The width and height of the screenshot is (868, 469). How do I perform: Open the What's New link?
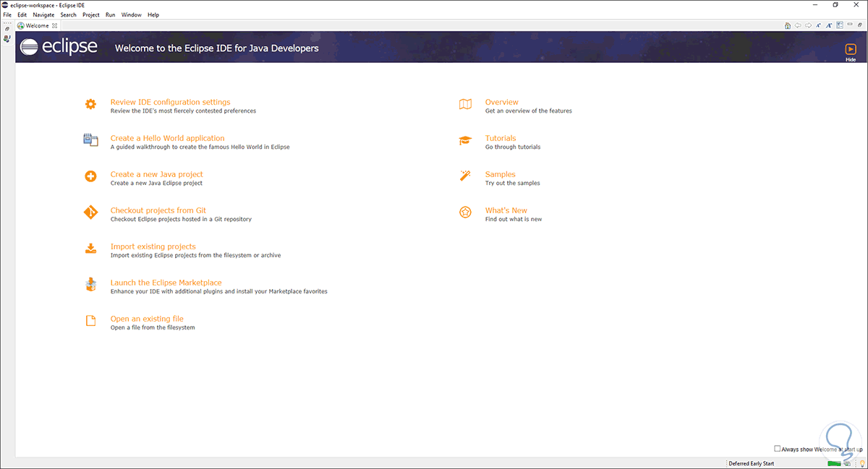pos(506,210)
